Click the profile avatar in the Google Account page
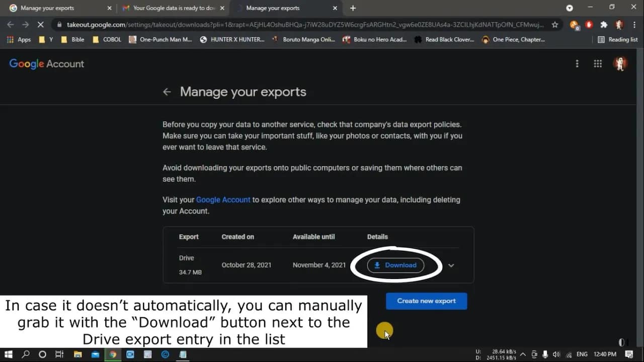The height and width of the screenshot is (362, 644). click(x=620, y=63)
